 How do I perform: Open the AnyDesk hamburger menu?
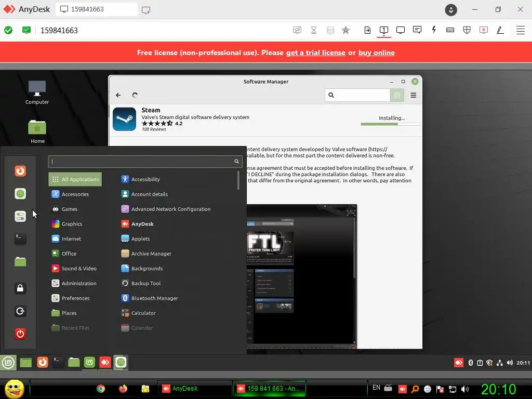(521, 30)
